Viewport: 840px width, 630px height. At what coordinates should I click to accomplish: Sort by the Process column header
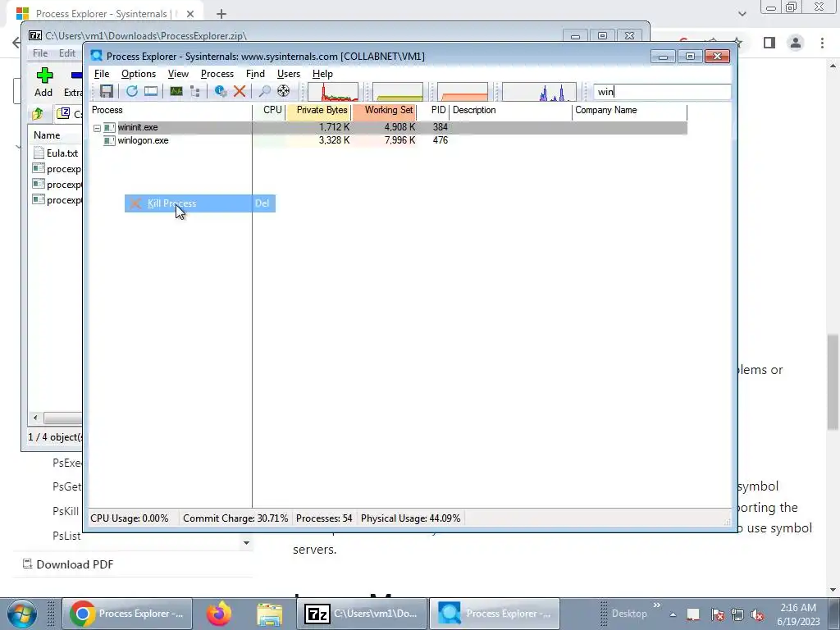pos(171,111)
